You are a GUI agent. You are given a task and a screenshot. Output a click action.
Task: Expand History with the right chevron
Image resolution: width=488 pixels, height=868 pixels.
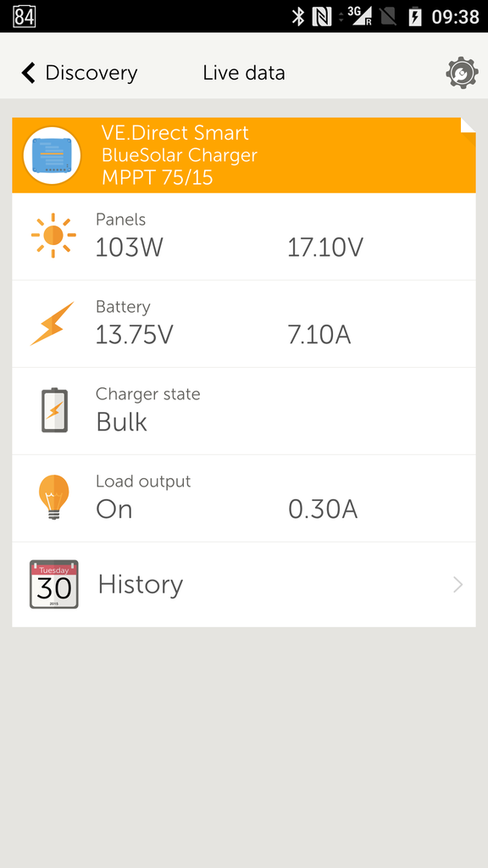(x=457, y=585)
